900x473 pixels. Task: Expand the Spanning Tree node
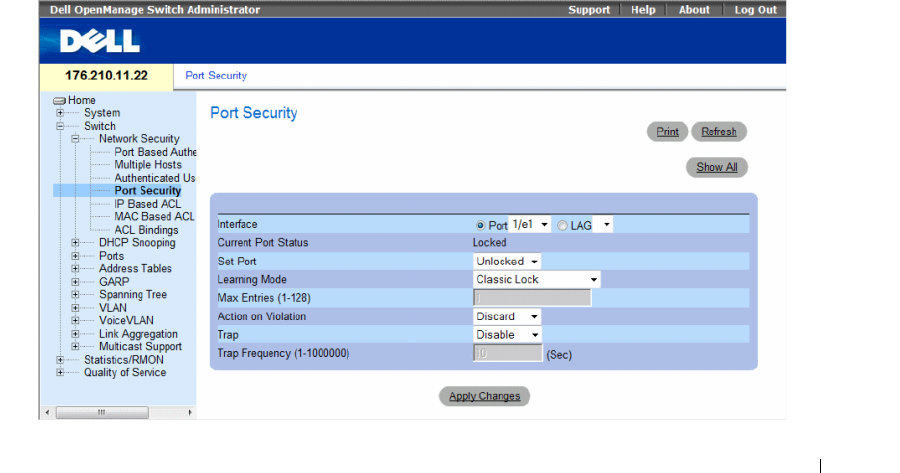click(x=75, y=294)
